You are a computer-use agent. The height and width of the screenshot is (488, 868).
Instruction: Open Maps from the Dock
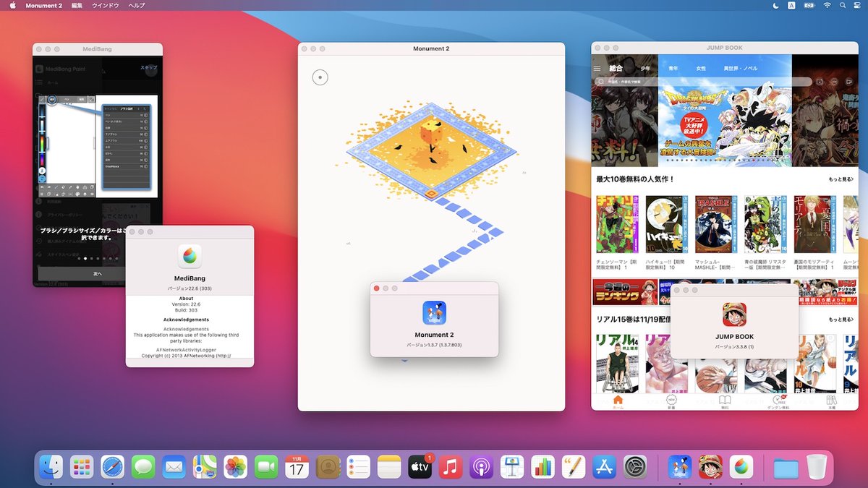[x=205, y=467]
